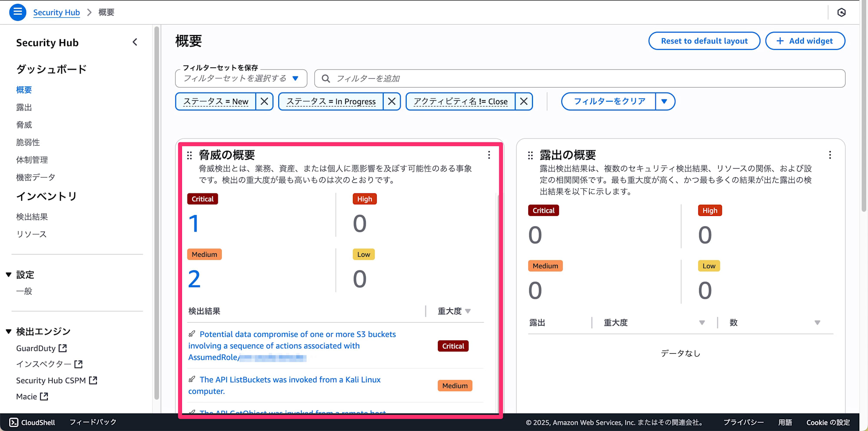
Task: Open the GuardDuty link
Action: 36,348
